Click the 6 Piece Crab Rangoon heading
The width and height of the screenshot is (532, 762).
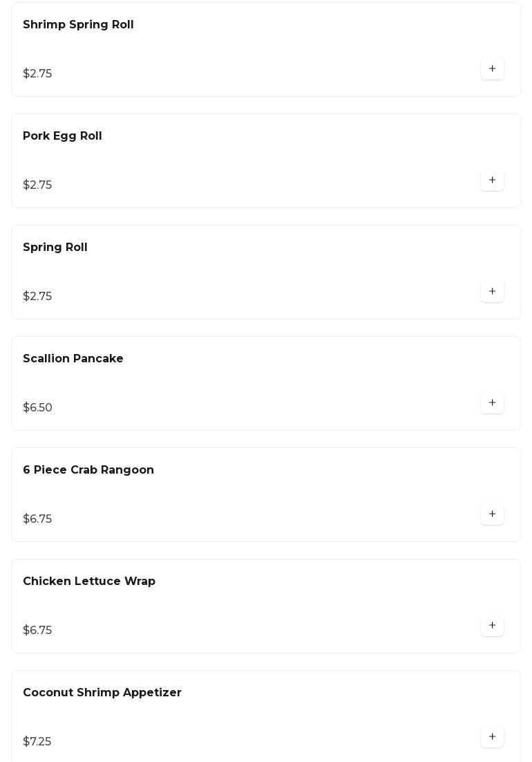click(88, 470)
